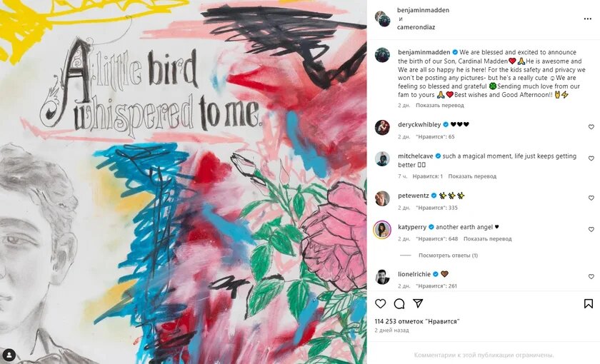The image size is (600, 364).
Task: Like mitchelcave's comment heart
Action: 591,158
